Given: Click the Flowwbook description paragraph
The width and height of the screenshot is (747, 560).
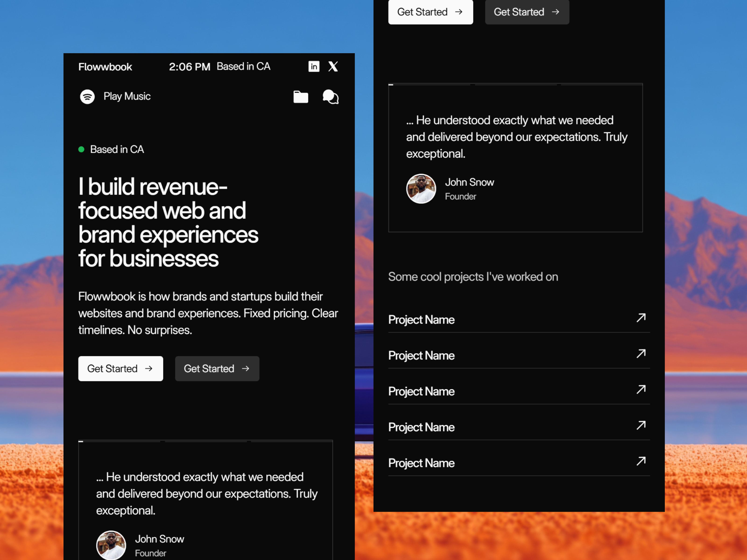Looking at the screenshot, I should pos(208,313).
